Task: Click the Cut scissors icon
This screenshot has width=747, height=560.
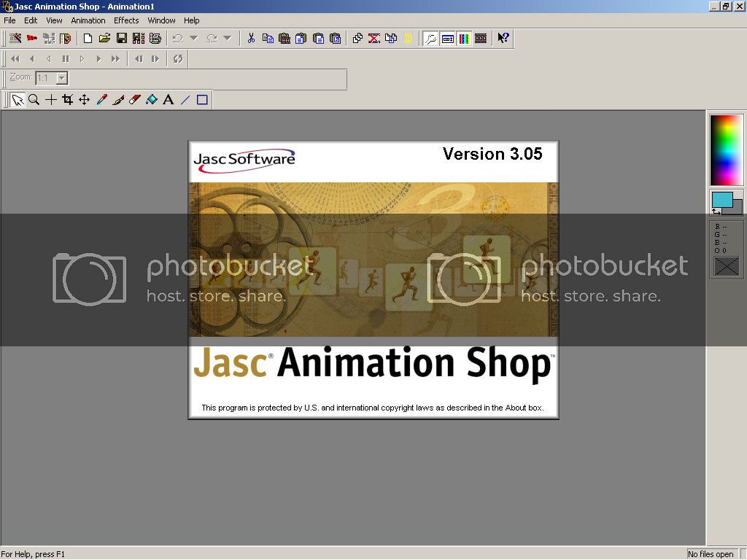Action: coord(251,39)
